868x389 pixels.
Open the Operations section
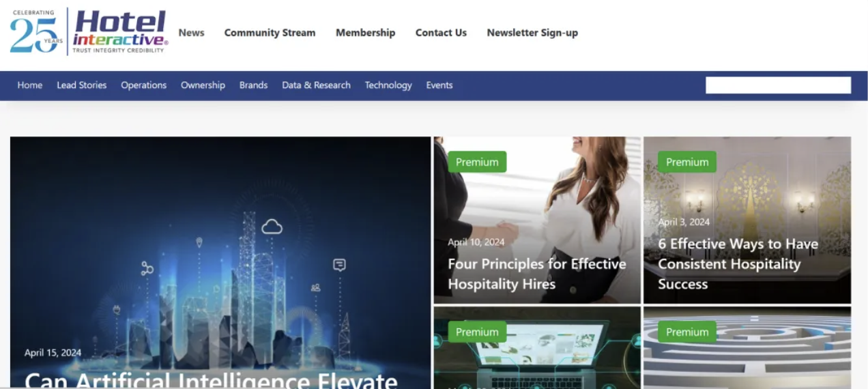tap(144, 85)
